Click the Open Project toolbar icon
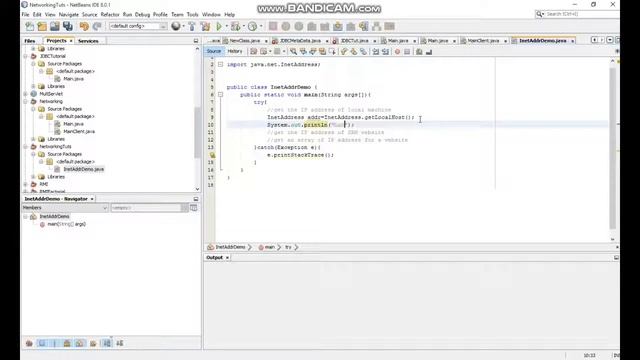 tap(55, 27)
